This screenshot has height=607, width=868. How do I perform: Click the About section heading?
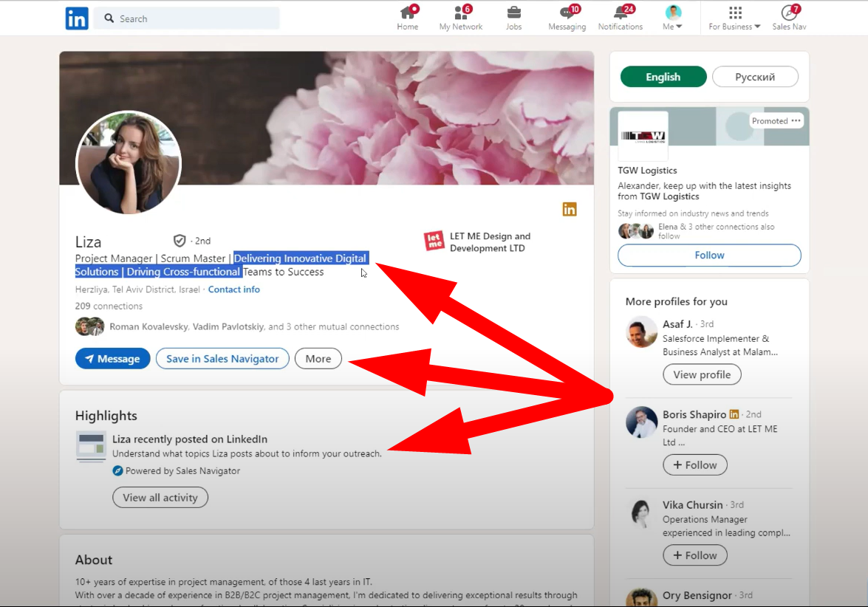(x=94, y=560)
